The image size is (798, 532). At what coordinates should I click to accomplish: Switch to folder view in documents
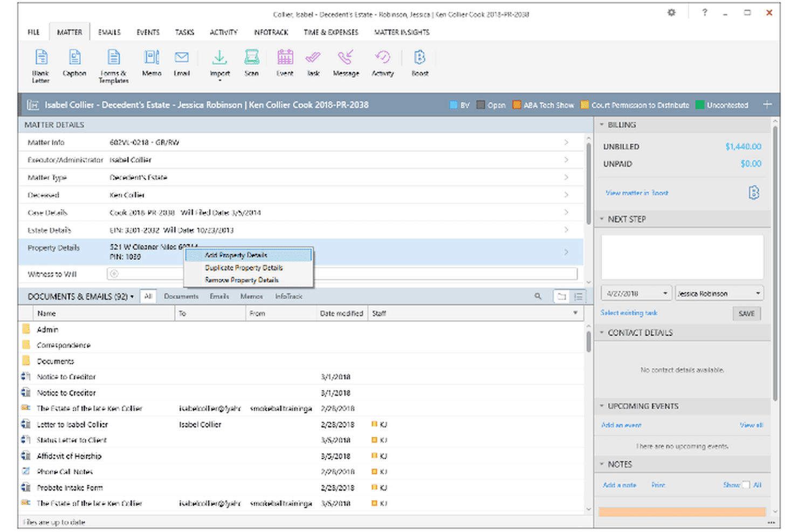pyautogui.click(x=562, y=296)
